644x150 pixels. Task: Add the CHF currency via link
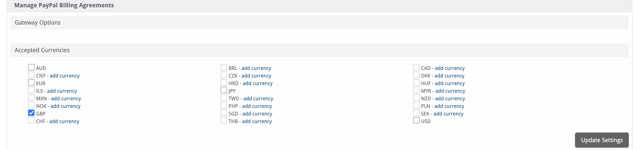pos(64,121)
